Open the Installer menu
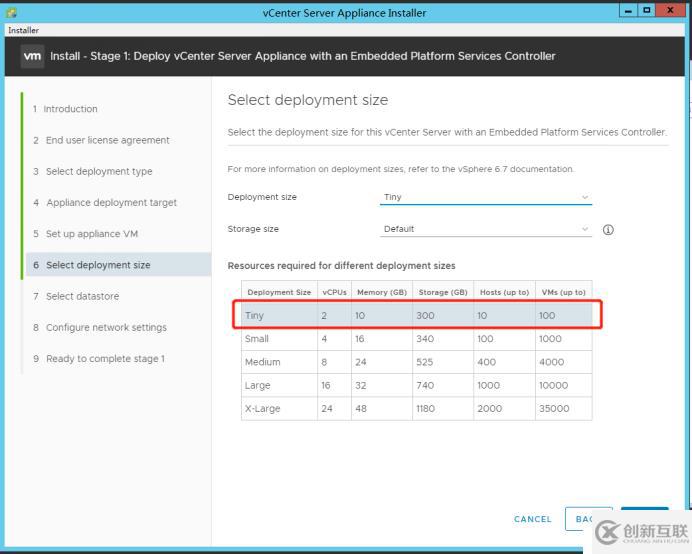 [x=23, y=30]
